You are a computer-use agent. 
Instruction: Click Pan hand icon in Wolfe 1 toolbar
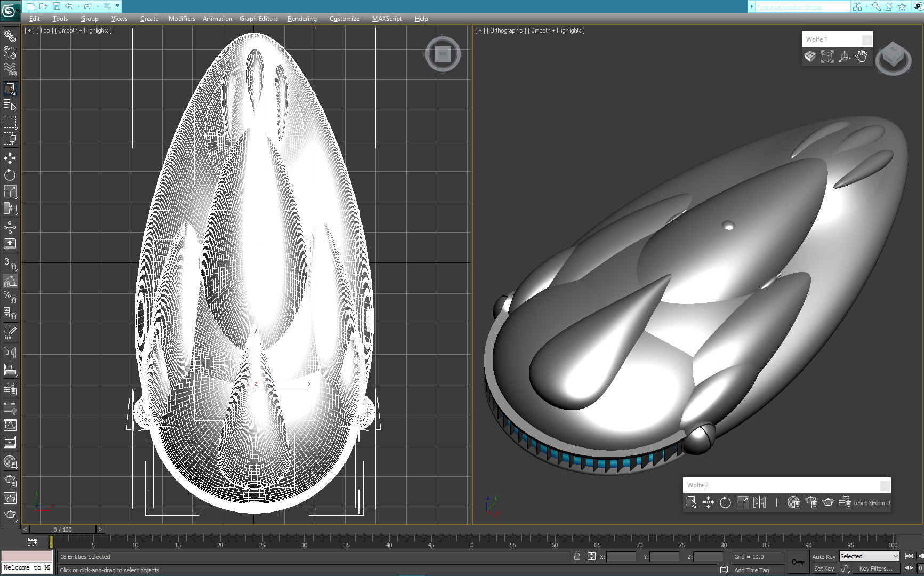point(862,57)
